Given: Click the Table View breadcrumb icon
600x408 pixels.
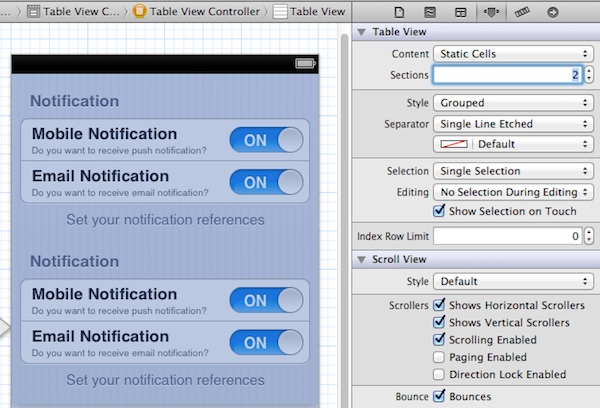Looking at the screenshot, I should pyautogui.click(x=280, y=12).
